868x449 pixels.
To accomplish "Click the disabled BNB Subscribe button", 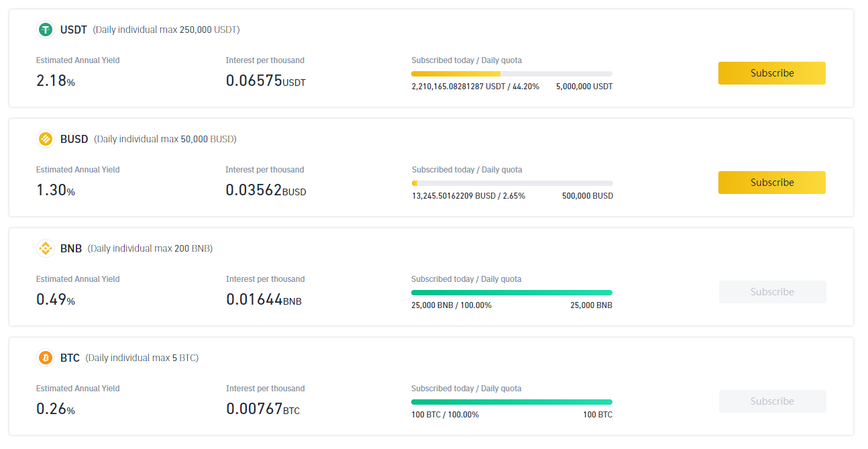I will click(772, 292).
